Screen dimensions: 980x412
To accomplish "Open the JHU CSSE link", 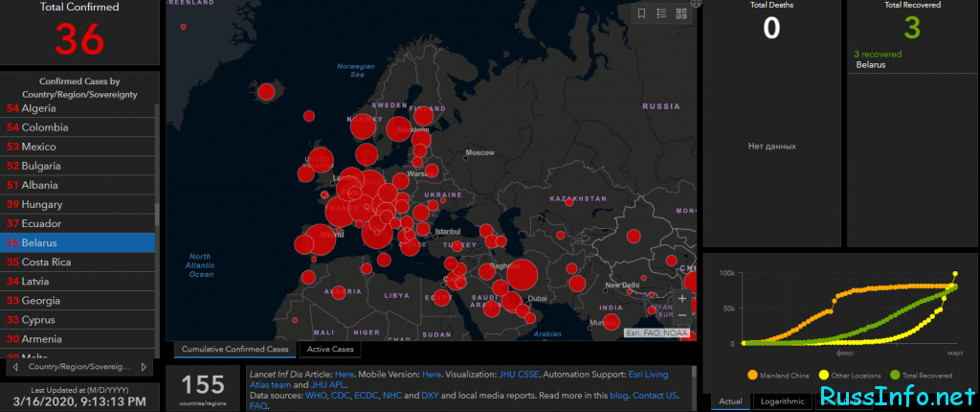I will coord(518,375).
